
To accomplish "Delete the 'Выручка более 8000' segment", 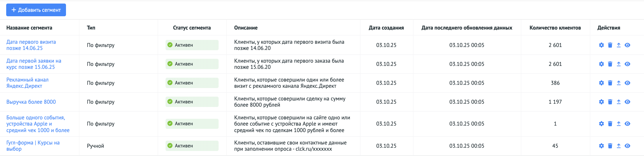I will (610, 102).
